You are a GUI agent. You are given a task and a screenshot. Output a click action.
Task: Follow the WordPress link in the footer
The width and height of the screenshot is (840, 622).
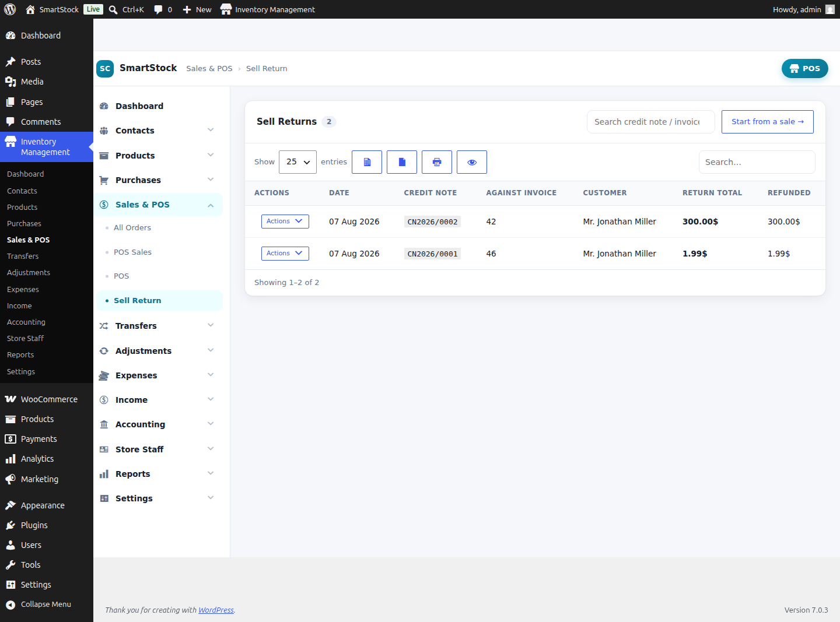[216, 610]
